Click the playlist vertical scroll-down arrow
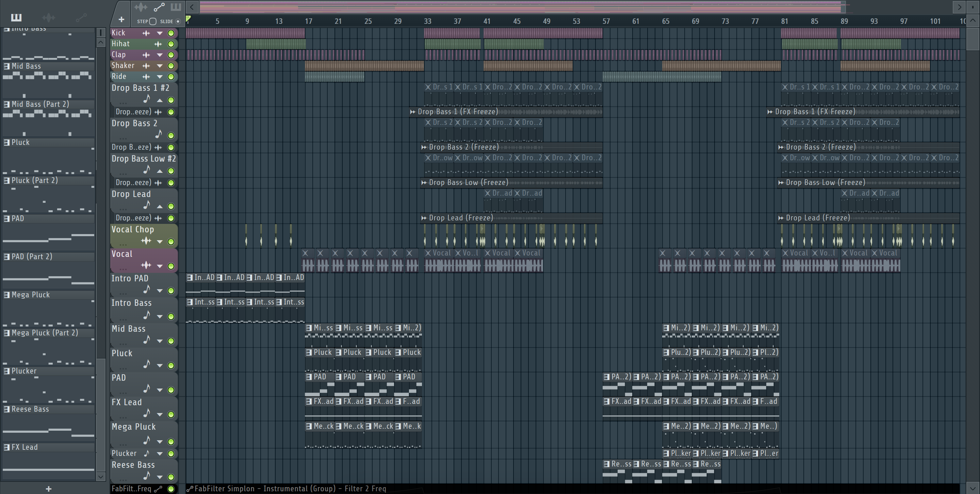Viewport: 980px width, 494px height. tap(973, 488)
